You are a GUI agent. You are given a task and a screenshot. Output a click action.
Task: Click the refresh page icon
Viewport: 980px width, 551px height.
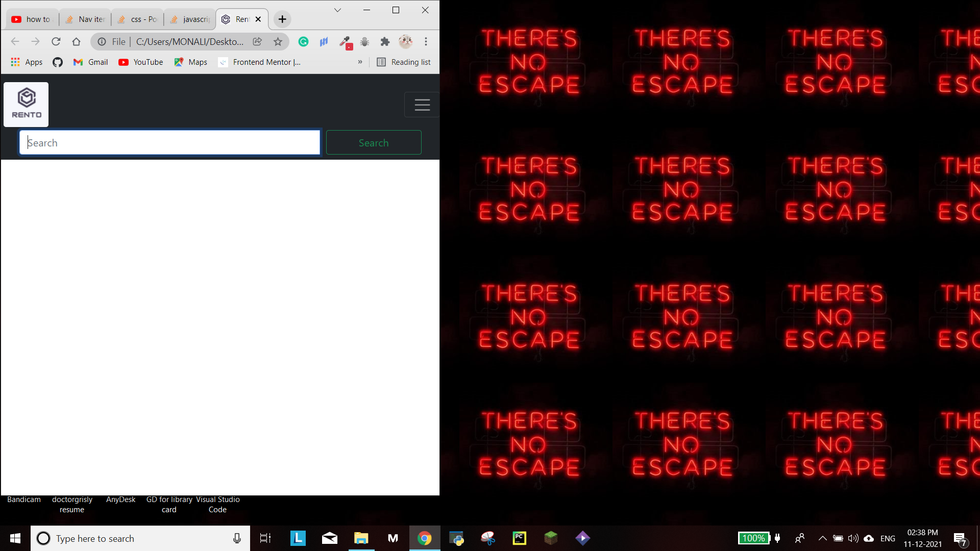57,42
